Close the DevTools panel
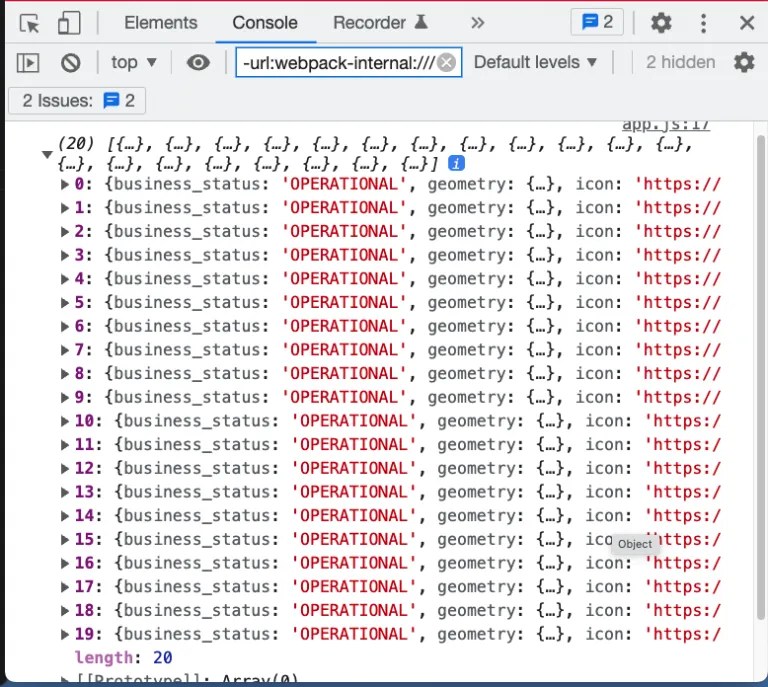768x687 pixels. pyautogui.click(x=747, y=23)
